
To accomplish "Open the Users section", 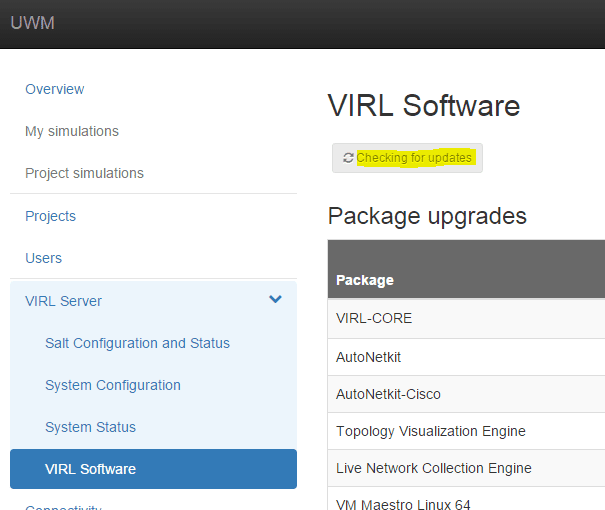I will click(x=43, y=258).
